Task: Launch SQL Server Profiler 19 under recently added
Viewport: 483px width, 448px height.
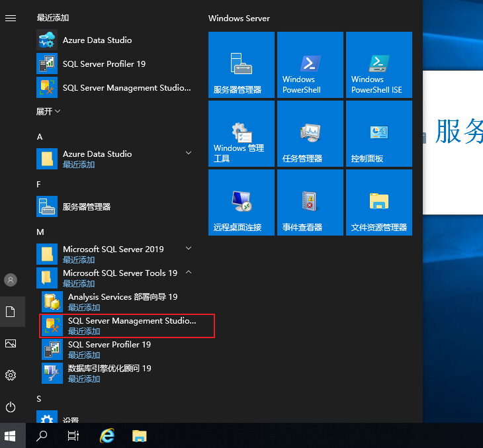Action: tap(104, 64)
